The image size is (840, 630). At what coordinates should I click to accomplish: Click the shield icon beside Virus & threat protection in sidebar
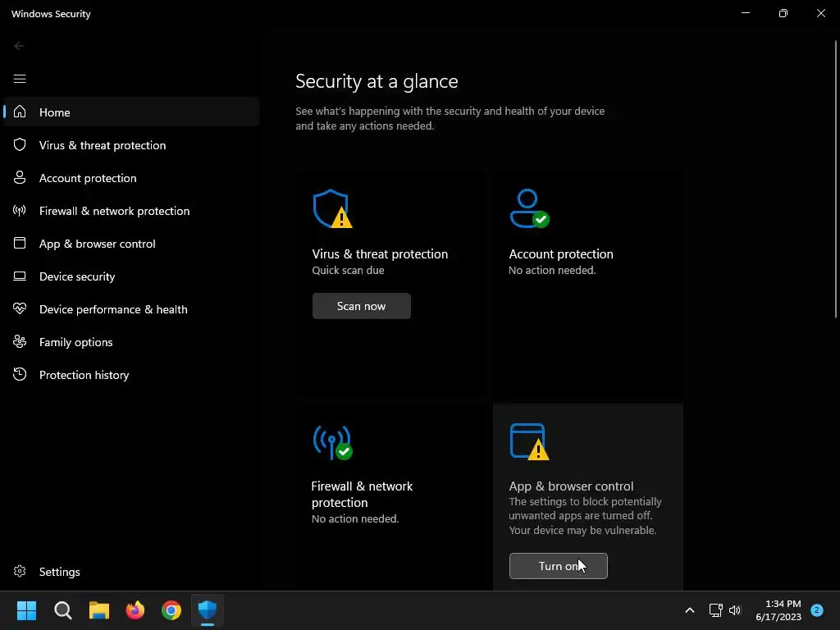tap(20, 144)
